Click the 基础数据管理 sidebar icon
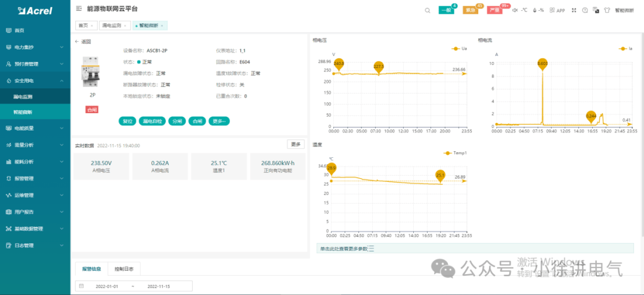 (8, 228)
